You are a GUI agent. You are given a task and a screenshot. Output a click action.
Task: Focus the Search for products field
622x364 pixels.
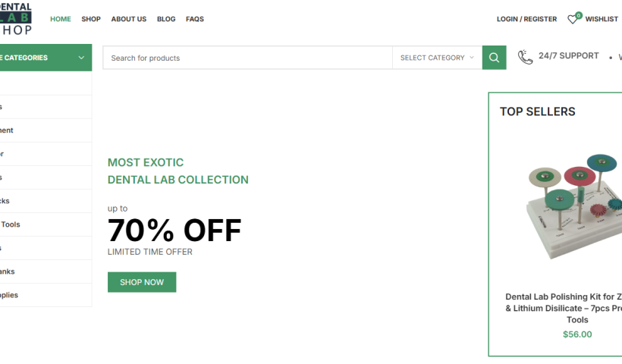click(247, 58)
